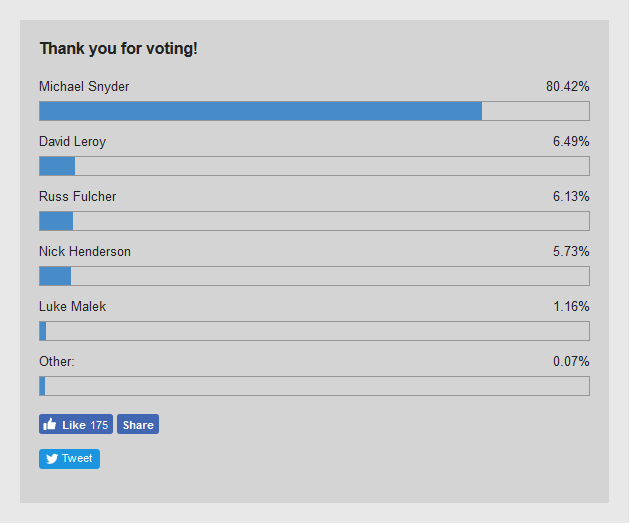The width and height of the screenshot is (631, 525).
Task: Click the Tweet button
Action: tap(70, 459)
